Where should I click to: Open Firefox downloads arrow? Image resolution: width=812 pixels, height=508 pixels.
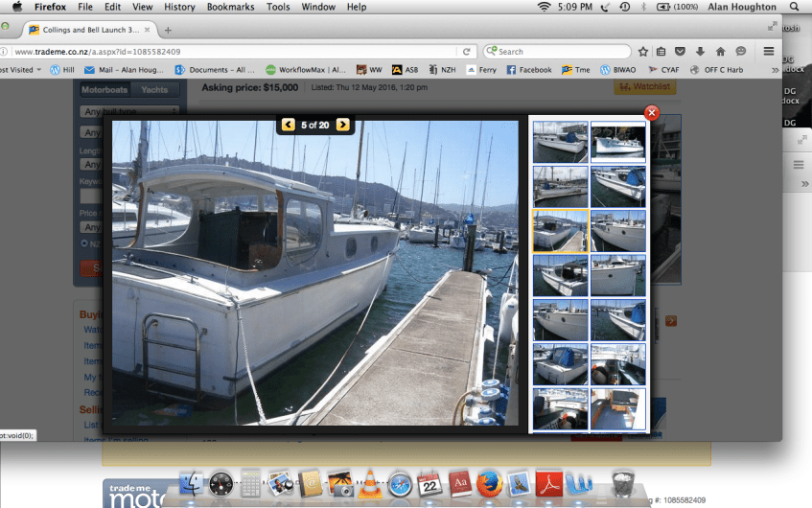click(x=700, y=52)
